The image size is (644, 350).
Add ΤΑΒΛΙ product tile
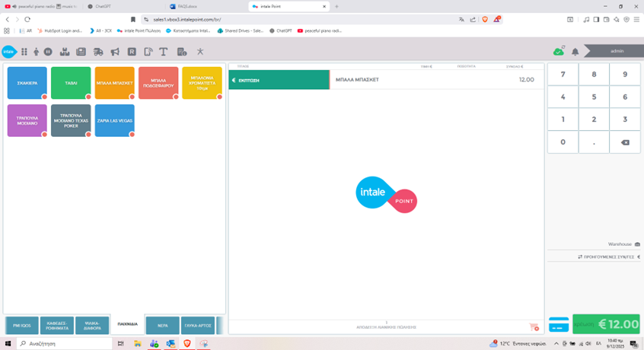[71, 83]
